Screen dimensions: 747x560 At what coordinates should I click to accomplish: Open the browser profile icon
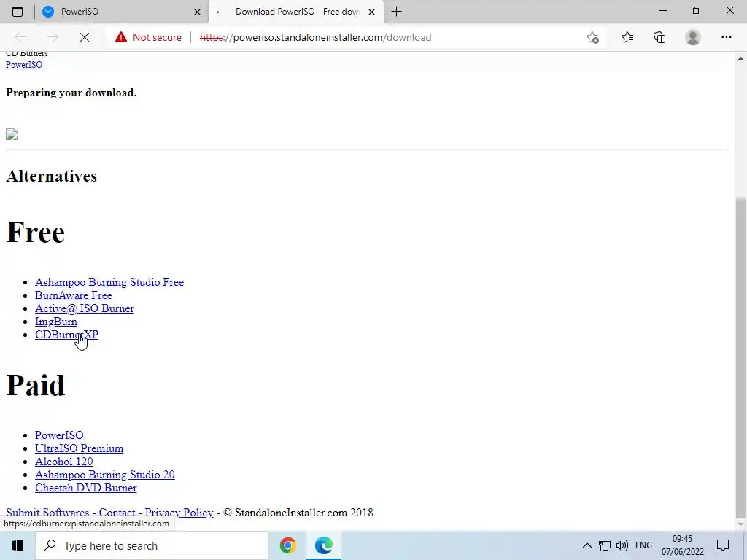coord(693,37)
